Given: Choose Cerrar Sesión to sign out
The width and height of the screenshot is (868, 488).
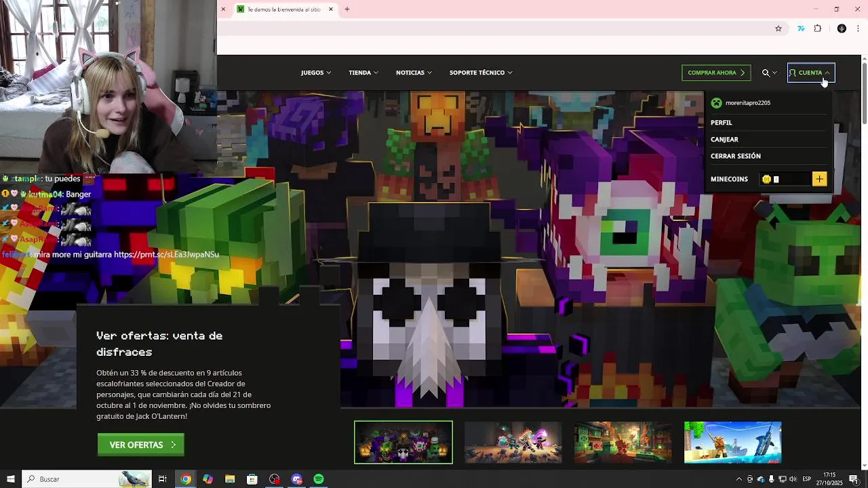Looking at the screenshot, I should 736,156.
